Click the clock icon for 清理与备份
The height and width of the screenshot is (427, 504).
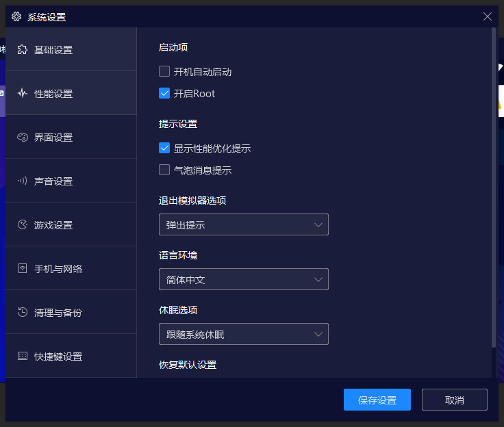[23, 312]
